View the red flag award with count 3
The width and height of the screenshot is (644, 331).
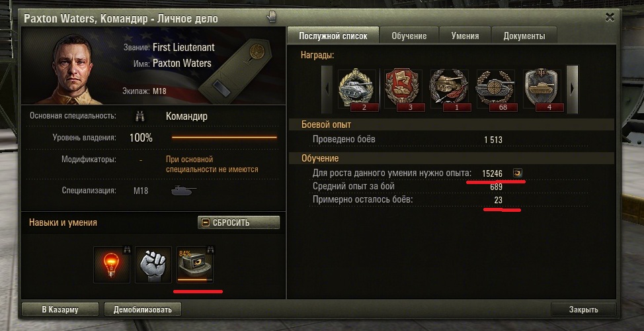(403, 89)
